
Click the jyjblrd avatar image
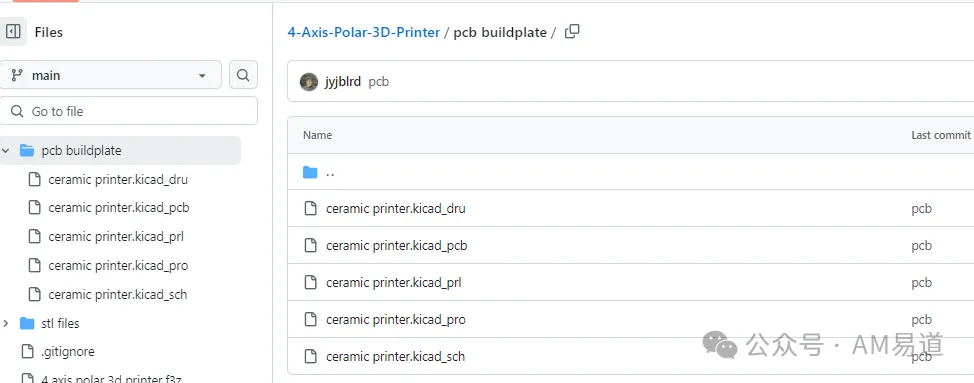tap(309, 81)
